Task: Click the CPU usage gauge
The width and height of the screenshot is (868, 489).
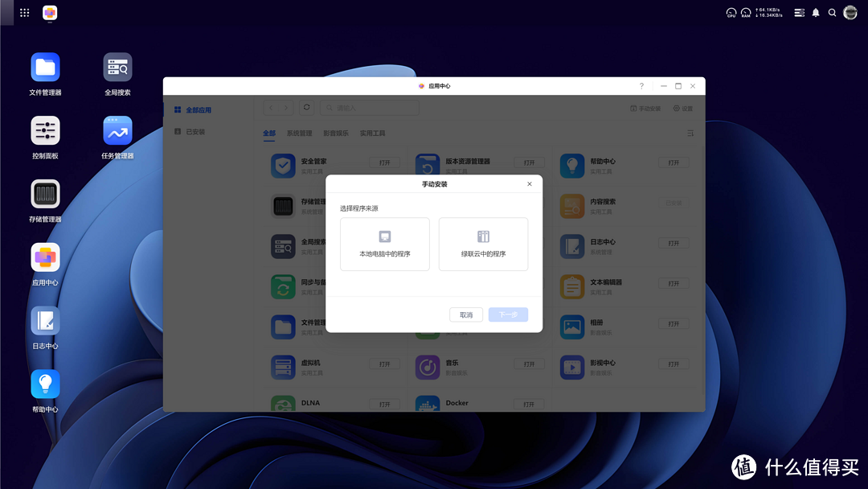Action: coord(731,13)
